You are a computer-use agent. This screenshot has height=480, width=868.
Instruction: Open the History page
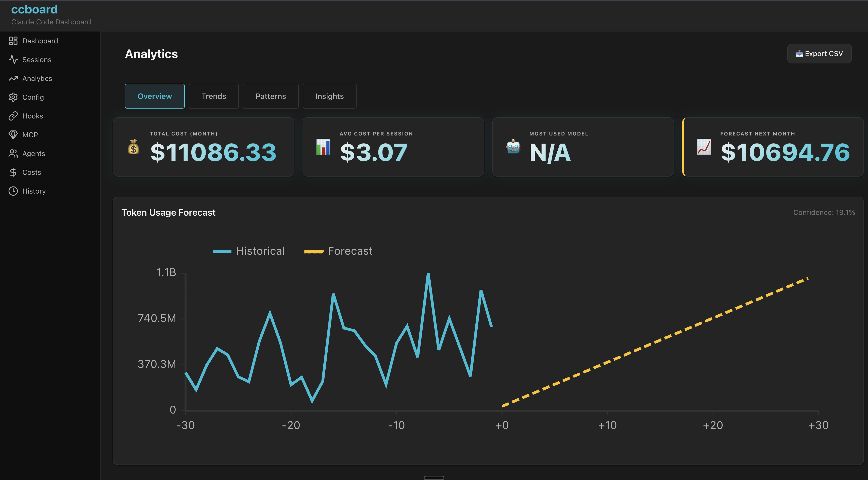coord(34,191)
